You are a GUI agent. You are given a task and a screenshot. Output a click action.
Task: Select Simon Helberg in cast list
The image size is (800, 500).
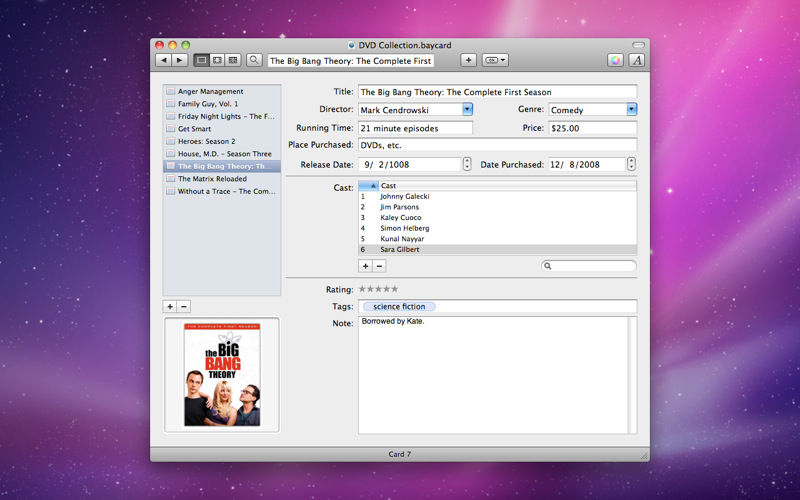tap(497, 228)
